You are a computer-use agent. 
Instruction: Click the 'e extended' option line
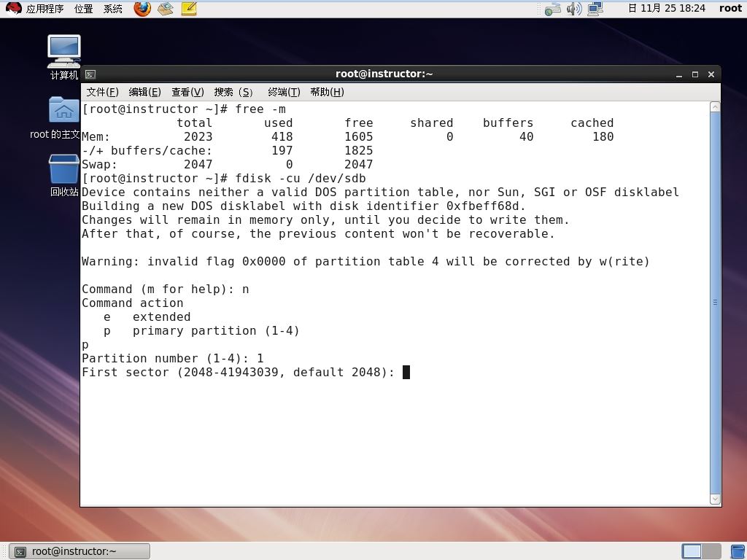coord(147,317)
